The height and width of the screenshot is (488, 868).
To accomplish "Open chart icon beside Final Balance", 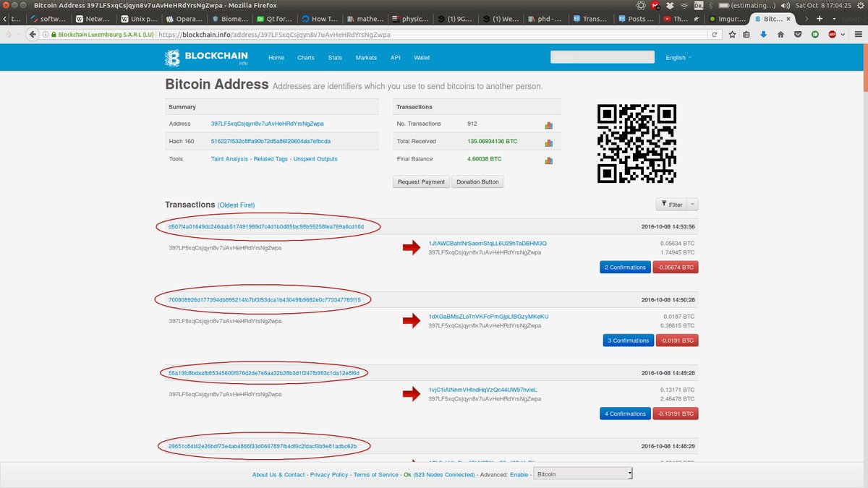I will [x=549, y=160].
